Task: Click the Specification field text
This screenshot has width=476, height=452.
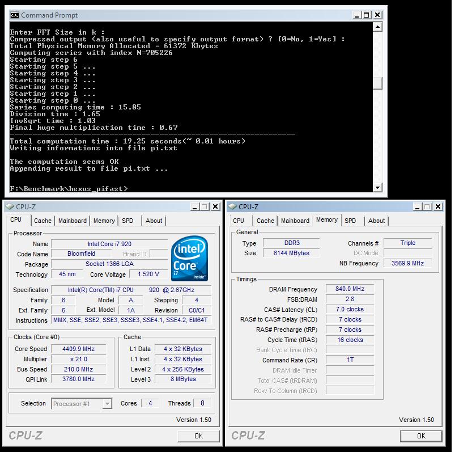Action: click(x=131, y=290)
